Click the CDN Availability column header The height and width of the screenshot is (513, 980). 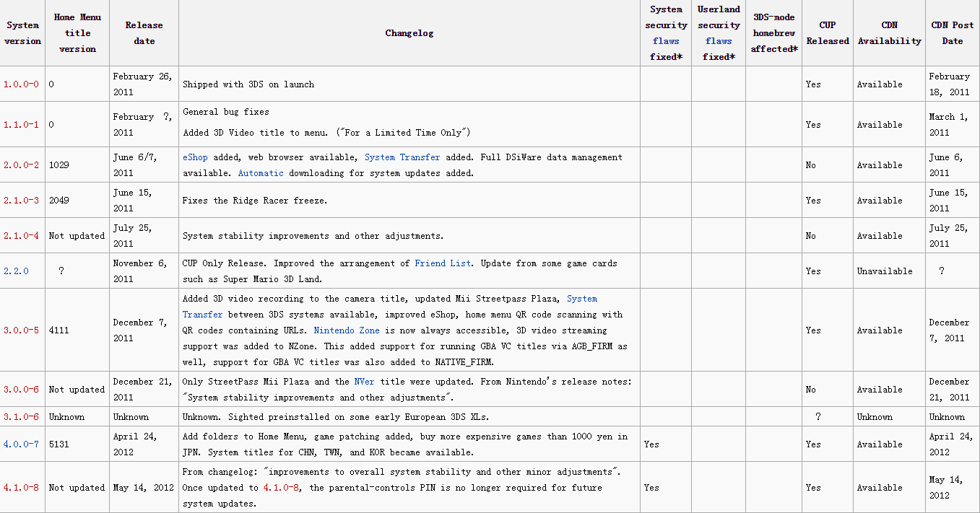[890, 33]
